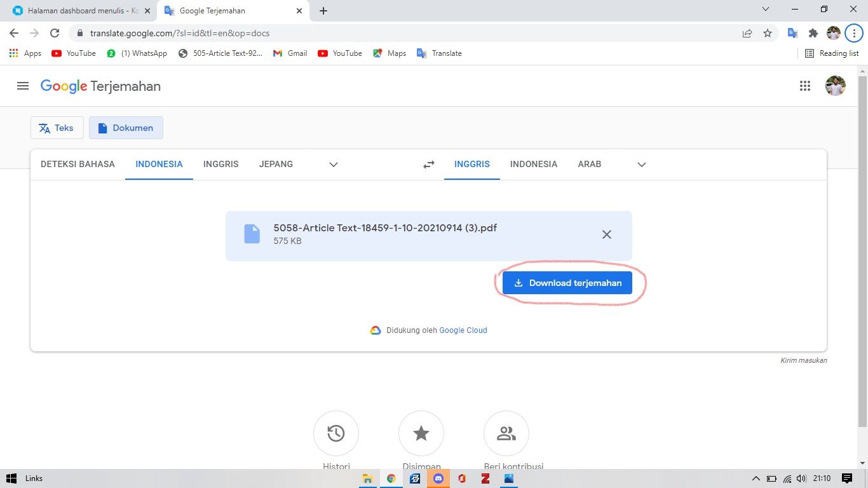Go back in the browser
This screenshot has width=868, height=488.
point(14,33)
